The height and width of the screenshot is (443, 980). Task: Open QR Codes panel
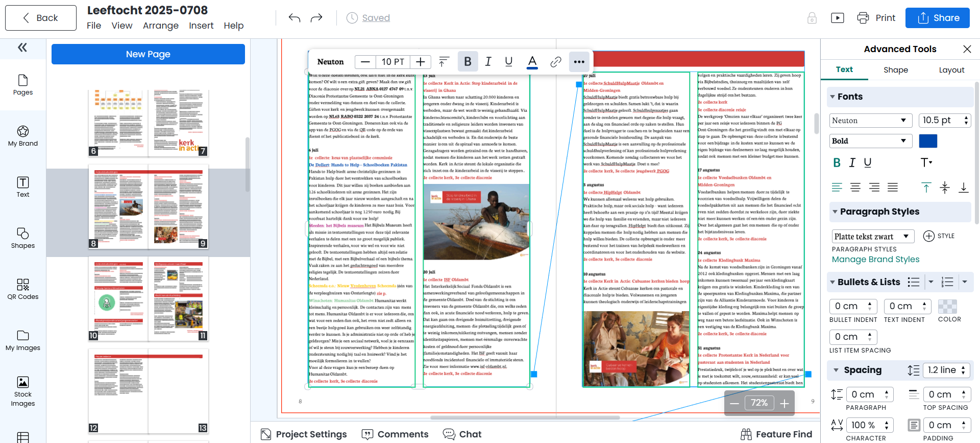(23, 289)
